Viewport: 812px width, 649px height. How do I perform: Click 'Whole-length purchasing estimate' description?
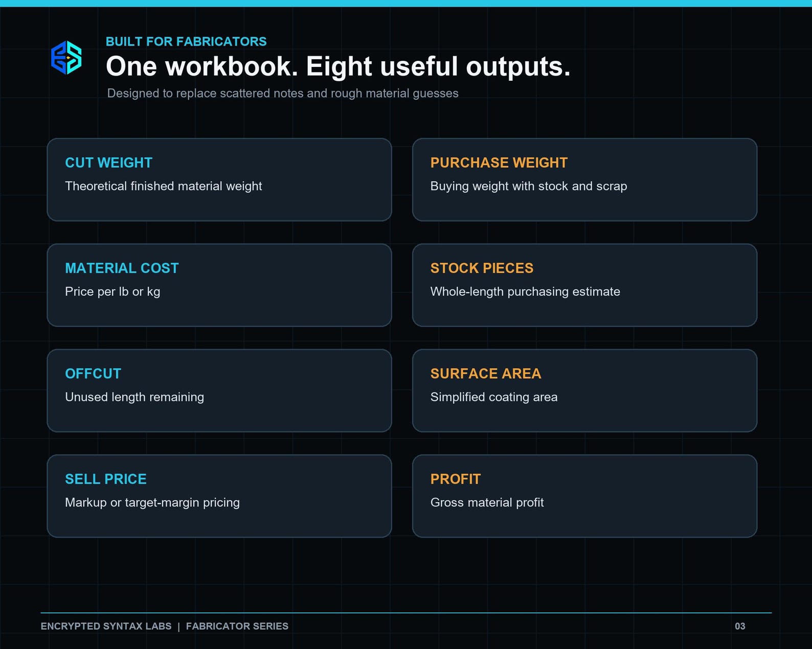[525, 292]
